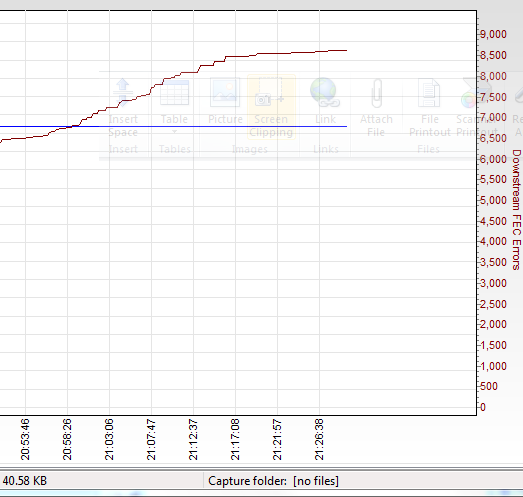Click the faded Attach File paperclip icon
The image size is (523, 497).
click(377, 93)
